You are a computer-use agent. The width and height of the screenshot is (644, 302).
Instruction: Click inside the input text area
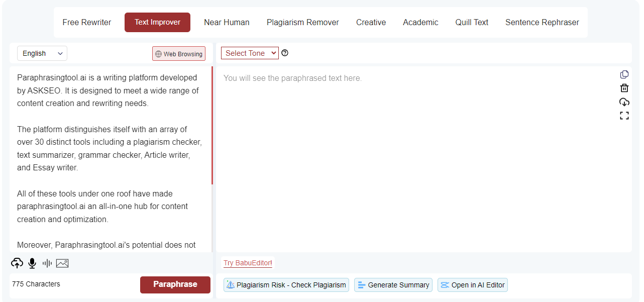coord(110,159)
